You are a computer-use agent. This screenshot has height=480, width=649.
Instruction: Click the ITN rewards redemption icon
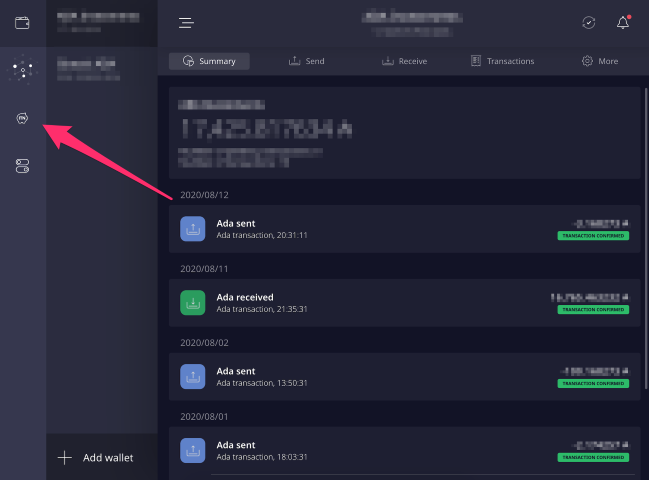[22, 118]
